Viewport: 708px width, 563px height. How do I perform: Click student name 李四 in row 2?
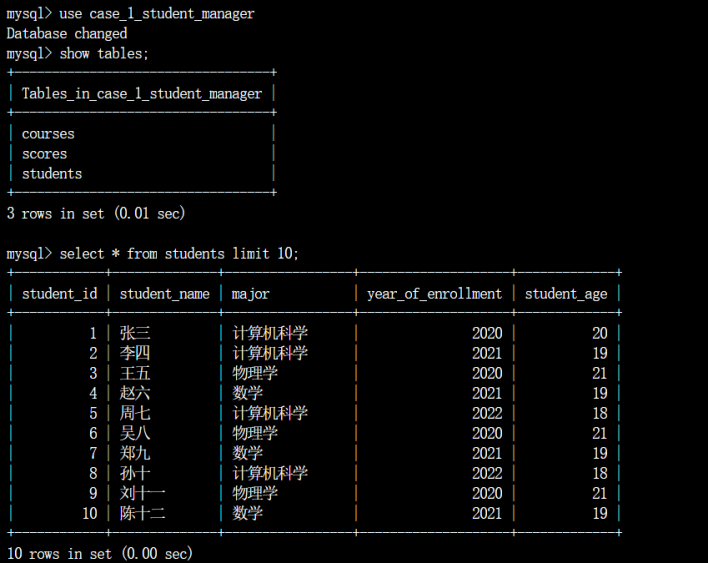[135, 353]
